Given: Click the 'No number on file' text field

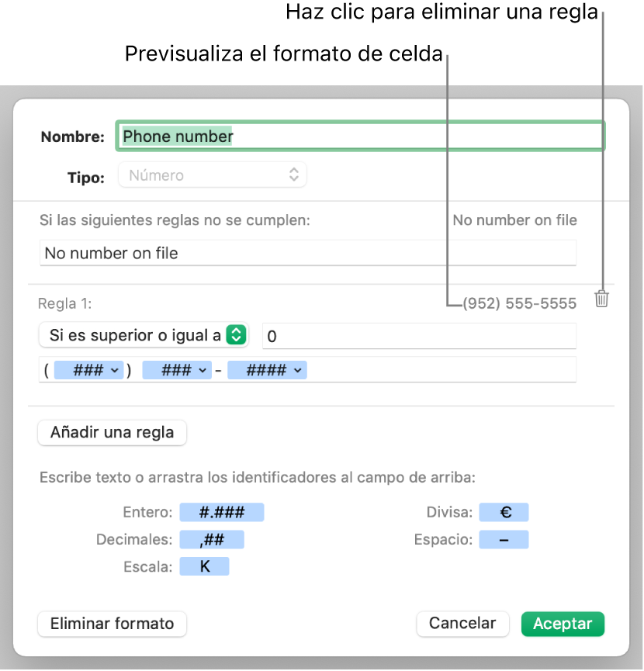Looking at the screenshot, I should pyautogui.click(x=307, y=253).
